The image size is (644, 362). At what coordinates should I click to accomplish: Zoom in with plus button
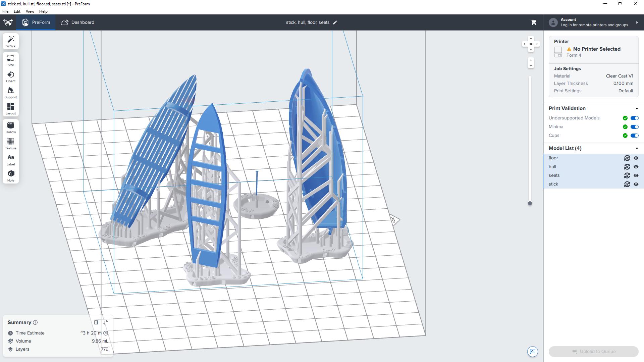point(531,60)
